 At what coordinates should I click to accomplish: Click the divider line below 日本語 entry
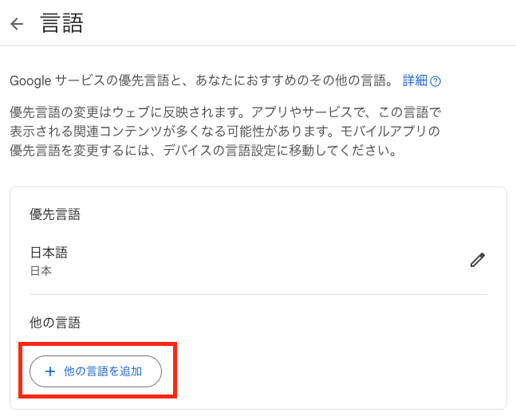point(258,294)
